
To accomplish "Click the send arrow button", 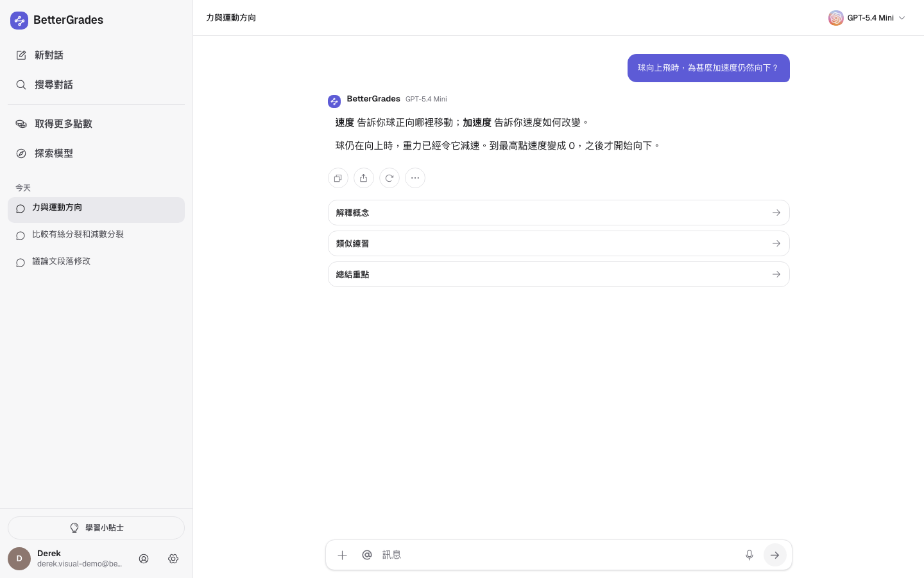I will tap(775, 555).
